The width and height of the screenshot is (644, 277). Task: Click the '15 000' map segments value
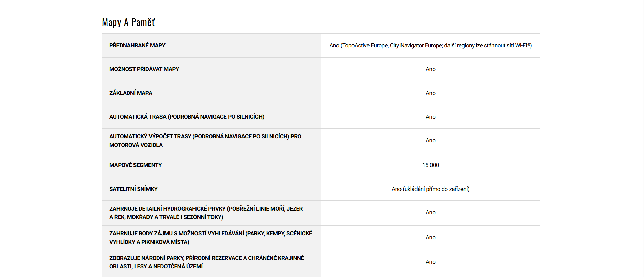click(430, 165)
